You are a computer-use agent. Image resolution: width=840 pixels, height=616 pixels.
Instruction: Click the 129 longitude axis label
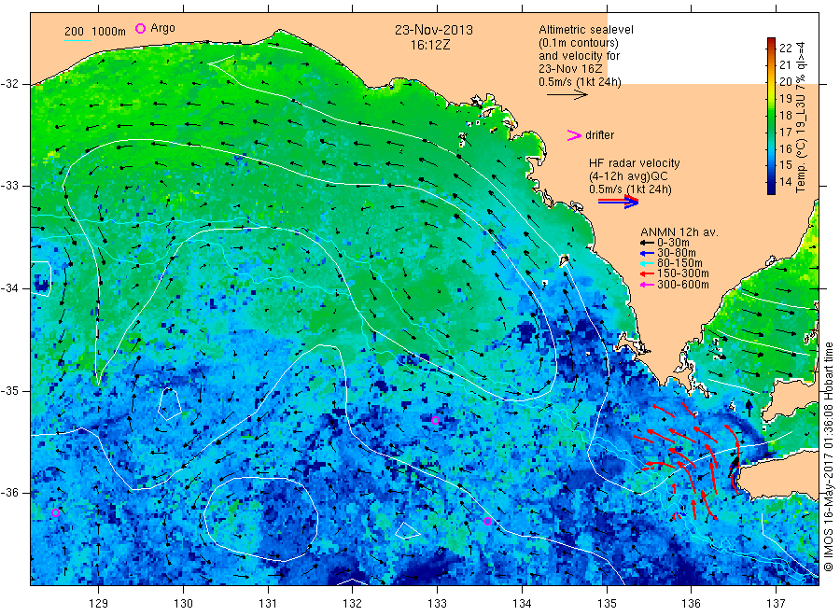tap(99, 604)
